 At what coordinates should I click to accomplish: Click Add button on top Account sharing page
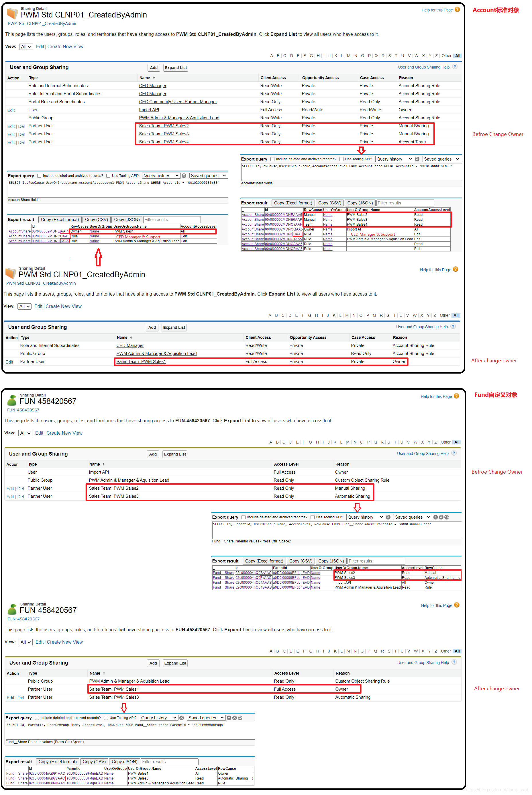[x=154, y=68]
